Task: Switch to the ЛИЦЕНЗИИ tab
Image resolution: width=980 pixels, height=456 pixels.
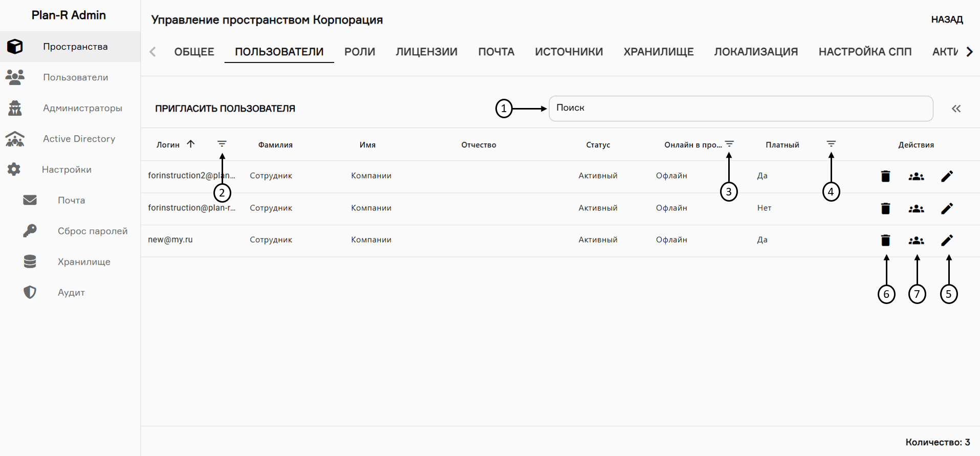Action: point(426,52)
